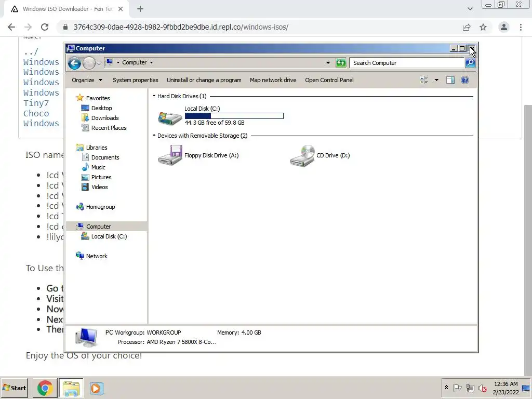Click the Action Center flag icon

457,388
